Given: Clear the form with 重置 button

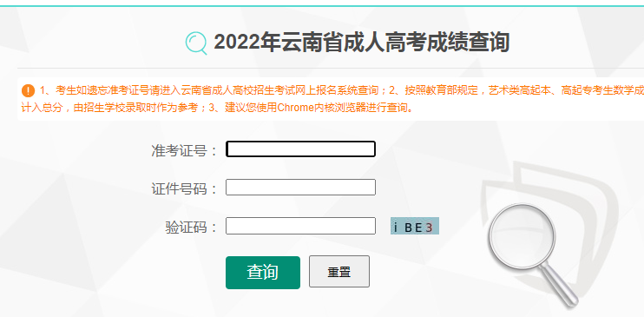Looking at the screenshot, I should click(x=339, y=272).
